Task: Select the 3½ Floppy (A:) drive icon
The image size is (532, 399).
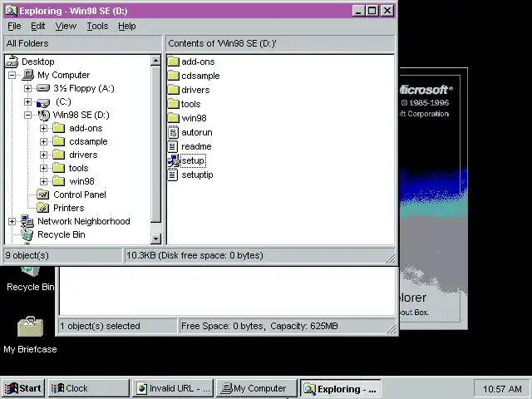Action: click(43, 89)
